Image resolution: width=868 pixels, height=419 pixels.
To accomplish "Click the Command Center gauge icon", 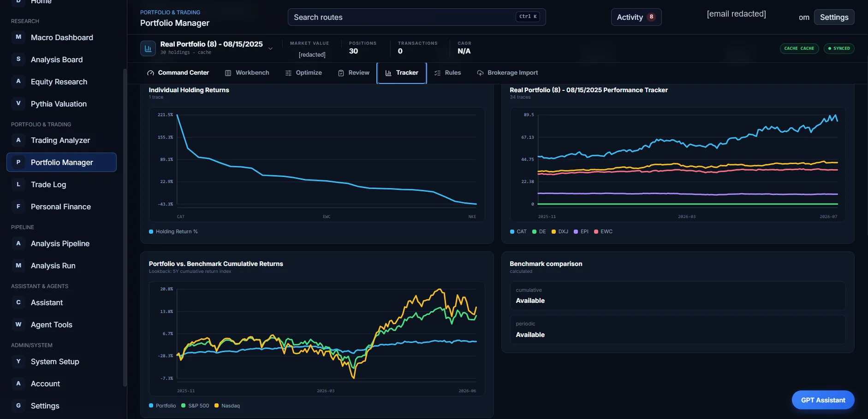I will click(x=150, y=73).
